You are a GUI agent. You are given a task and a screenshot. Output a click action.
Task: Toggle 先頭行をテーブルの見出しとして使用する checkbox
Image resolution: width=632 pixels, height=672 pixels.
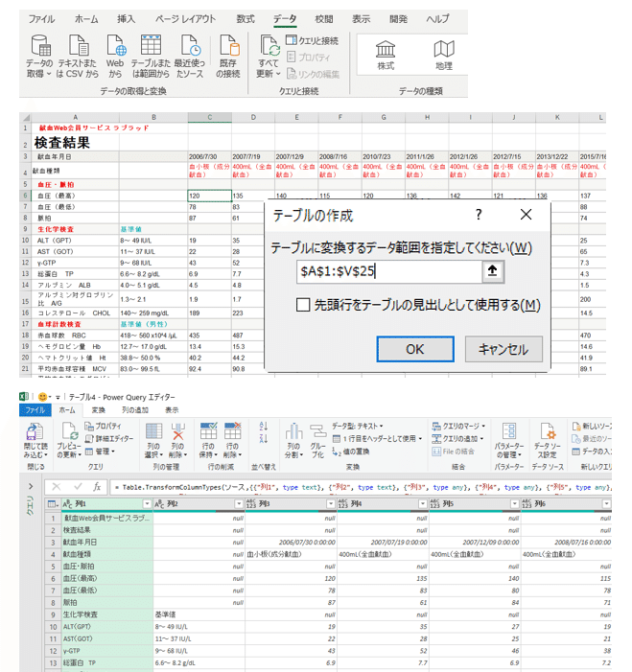303,305
